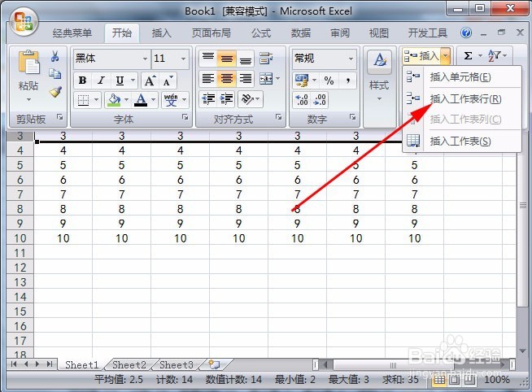Switch to Page Layout view button
The height and width of the screenshot is (392, 532).
(x=455, y=380)
